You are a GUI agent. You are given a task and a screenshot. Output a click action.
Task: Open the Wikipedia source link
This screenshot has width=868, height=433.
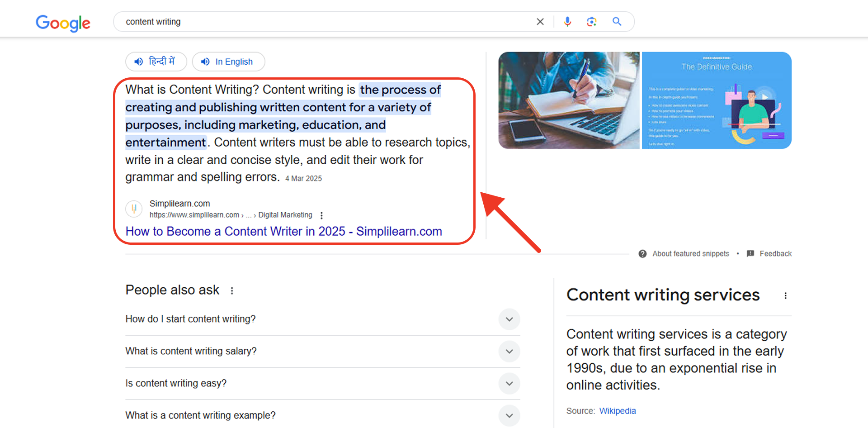[x=617, y=411]
